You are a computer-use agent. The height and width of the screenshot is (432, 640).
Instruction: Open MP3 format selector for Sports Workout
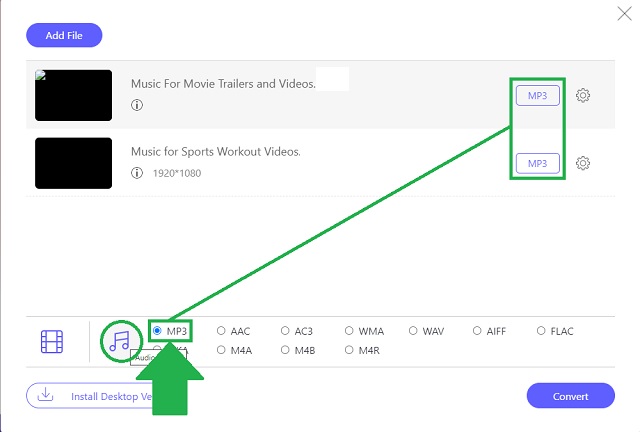point(537,163)
